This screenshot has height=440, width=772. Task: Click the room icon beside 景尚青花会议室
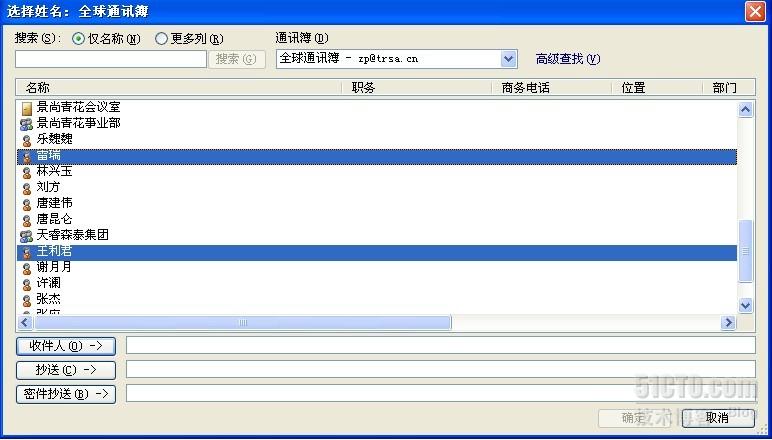coord(27,108)
